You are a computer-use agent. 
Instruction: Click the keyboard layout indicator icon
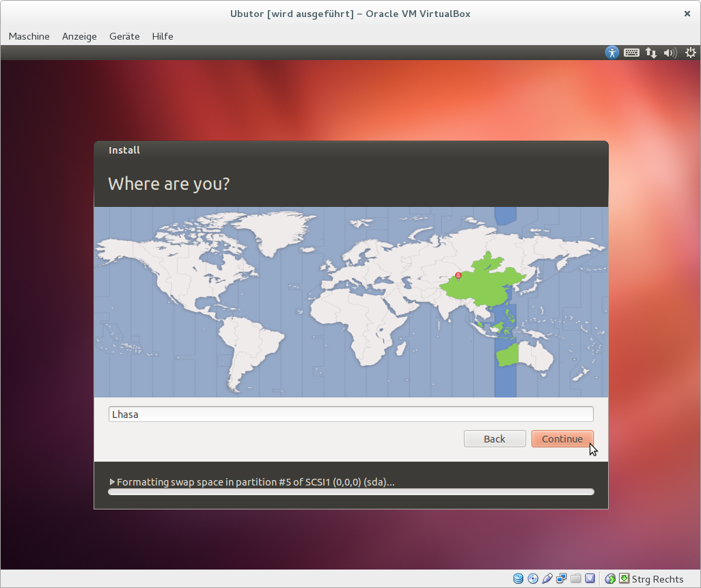(x=631, y=53)
